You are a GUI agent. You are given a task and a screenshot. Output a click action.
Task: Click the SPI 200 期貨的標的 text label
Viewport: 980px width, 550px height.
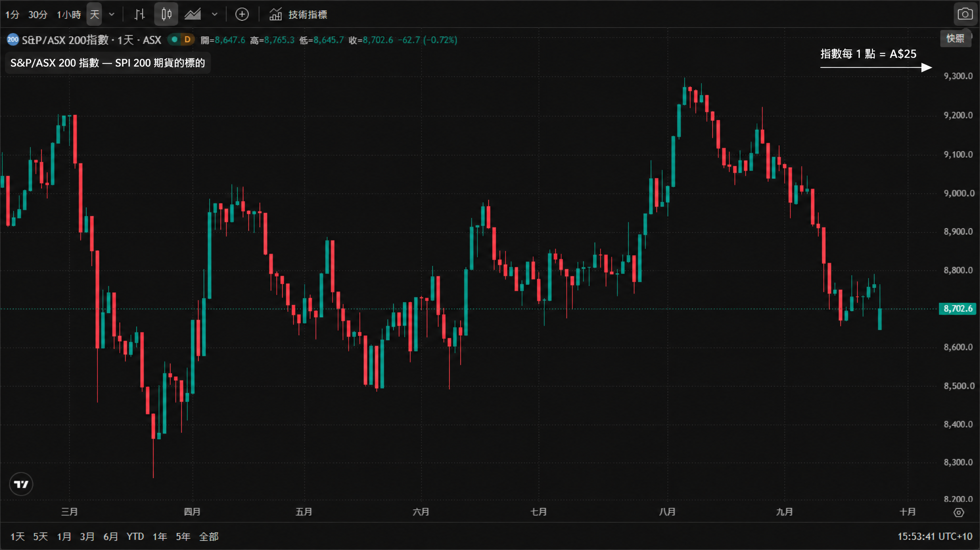pos(160,63)
